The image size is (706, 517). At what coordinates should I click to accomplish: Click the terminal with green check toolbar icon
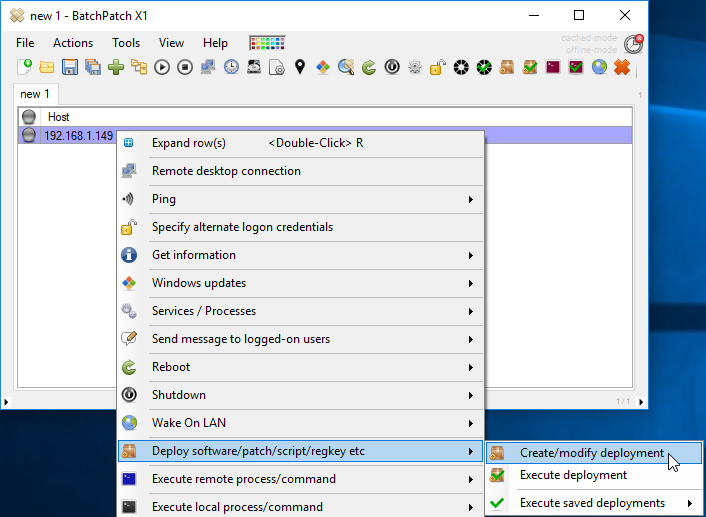click(575, 67)
